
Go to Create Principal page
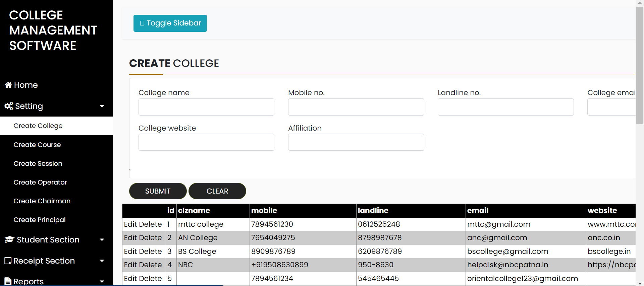click(x=40, y=220)
